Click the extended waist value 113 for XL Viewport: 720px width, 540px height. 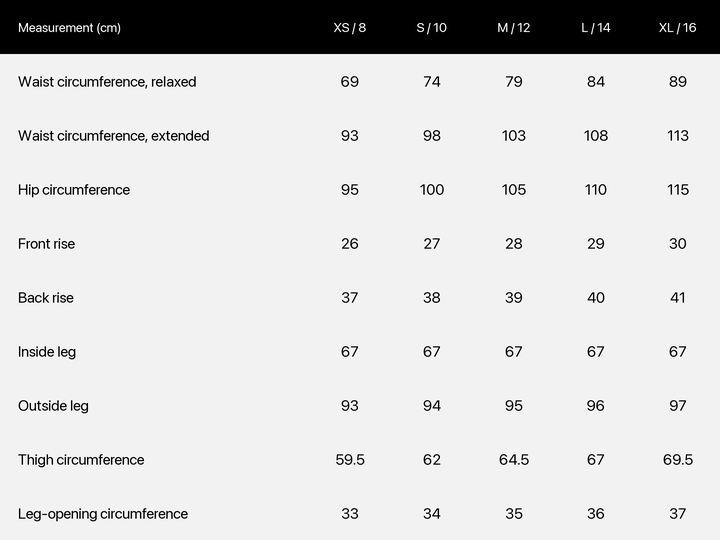tap(678, 136)
